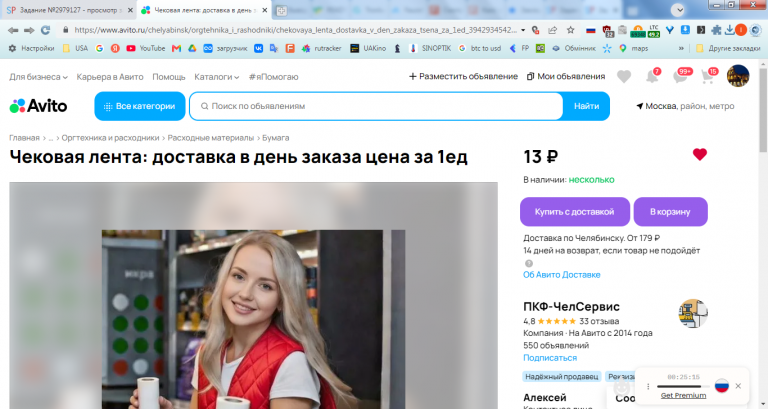Expand the Для бизнеса menu

point(38,77)
